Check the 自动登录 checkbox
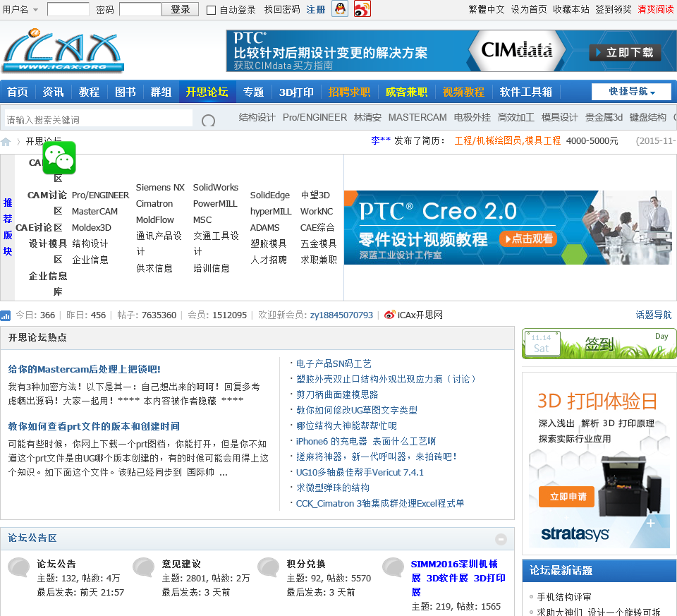This screenshot has width=677, height=616. (211, 10)
